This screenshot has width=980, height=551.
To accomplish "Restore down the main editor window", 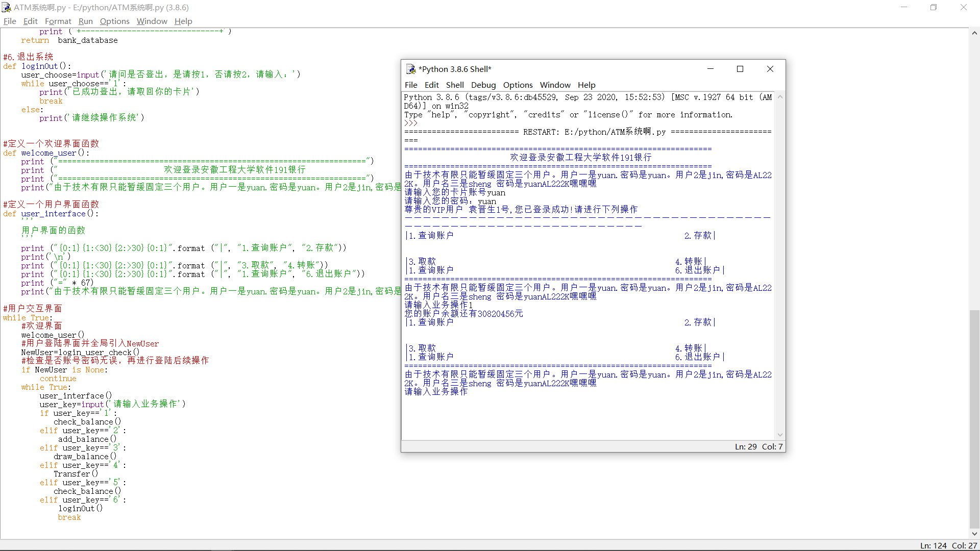I will pos(933,7).
